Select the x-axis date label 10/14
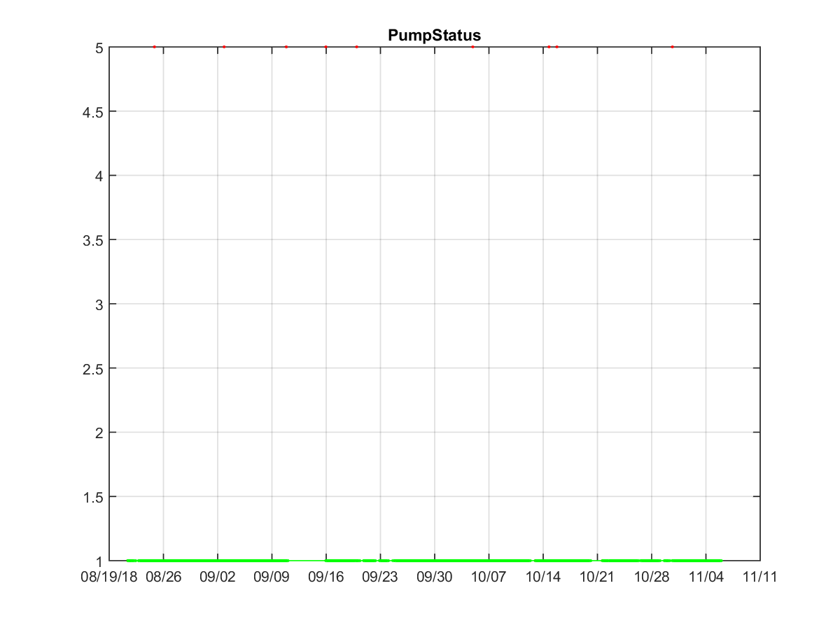This screenshot has height=630, width=840. (543, 577)
